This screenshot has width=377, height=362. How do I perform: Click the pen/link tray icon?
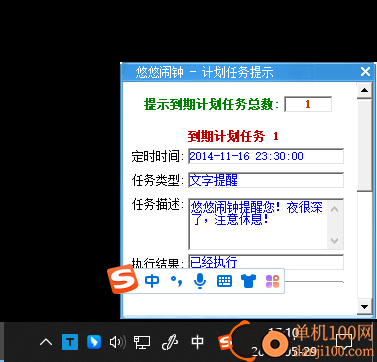170,342
